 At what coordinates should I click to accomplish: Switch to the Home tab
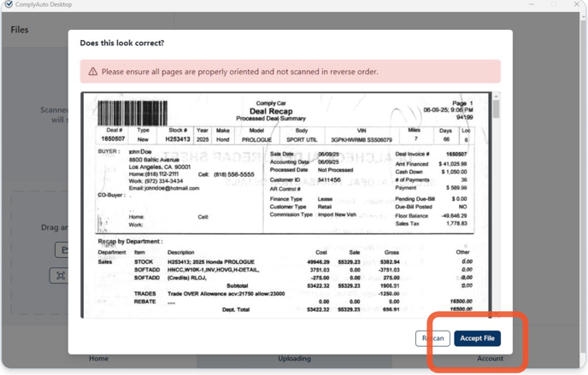[98, 358]
